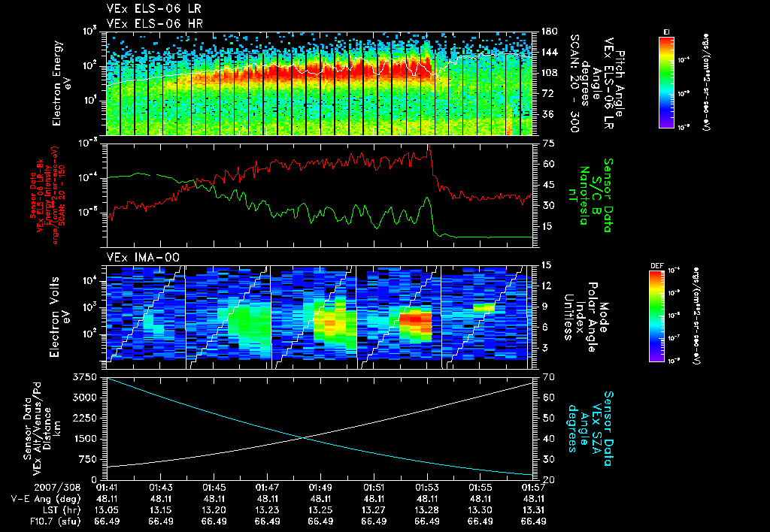This screenshot has width=770, height=532.
Task: Select the LST value 13.20
Action: (x=214, y=510)
